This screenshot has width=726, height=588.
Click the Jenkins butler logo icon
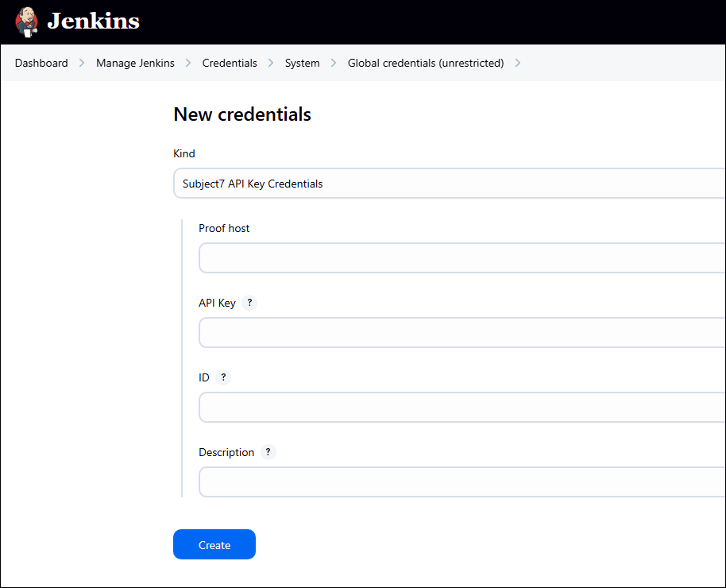(26, 21)
